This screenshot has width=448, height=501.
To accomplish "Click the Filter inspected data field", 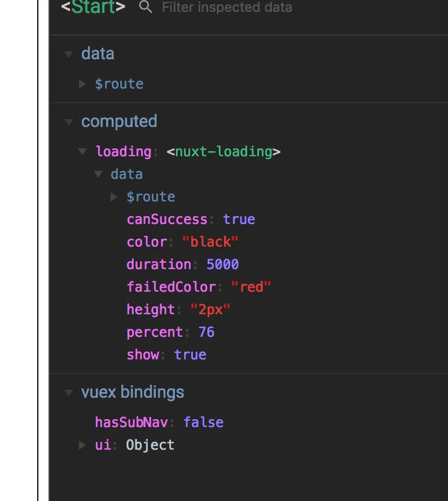I will (x=227, y=7).
